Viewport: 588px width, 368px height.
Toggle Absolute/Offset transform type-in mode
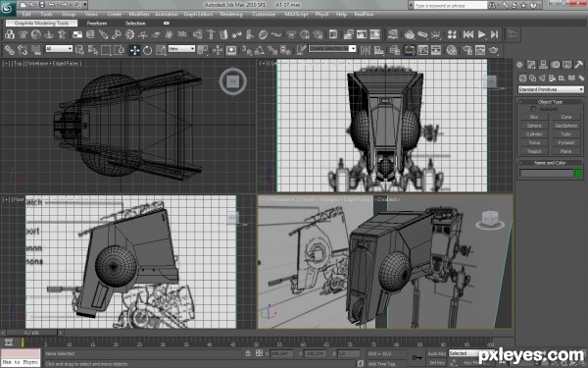pyautogui.click(x=259, y=353)
